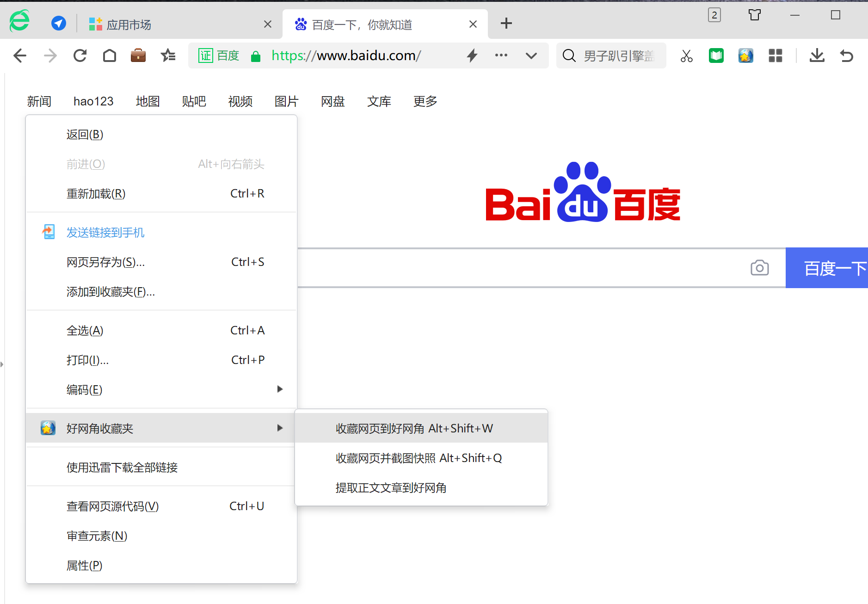Select the 百度一下，你就知道 tab
Viewport: 868px width, 604px height.
385,25
